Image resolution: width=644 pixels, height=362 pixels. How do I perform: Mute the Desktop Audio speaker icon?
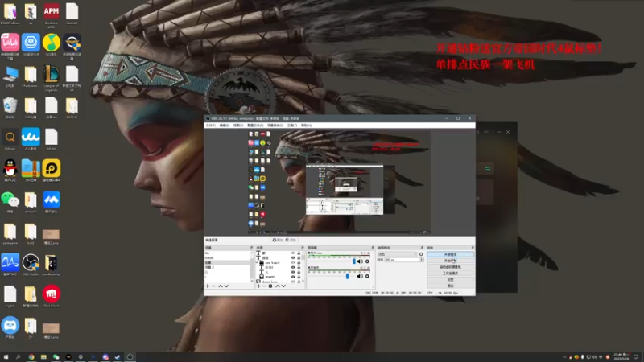tap(360, 276)
